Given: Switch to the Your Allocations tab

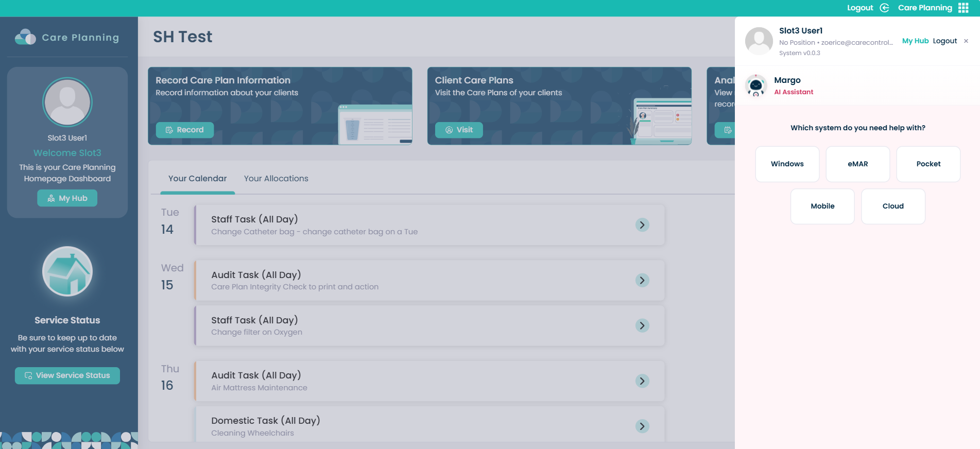Looking at the screenshot, I should [276, 179].
